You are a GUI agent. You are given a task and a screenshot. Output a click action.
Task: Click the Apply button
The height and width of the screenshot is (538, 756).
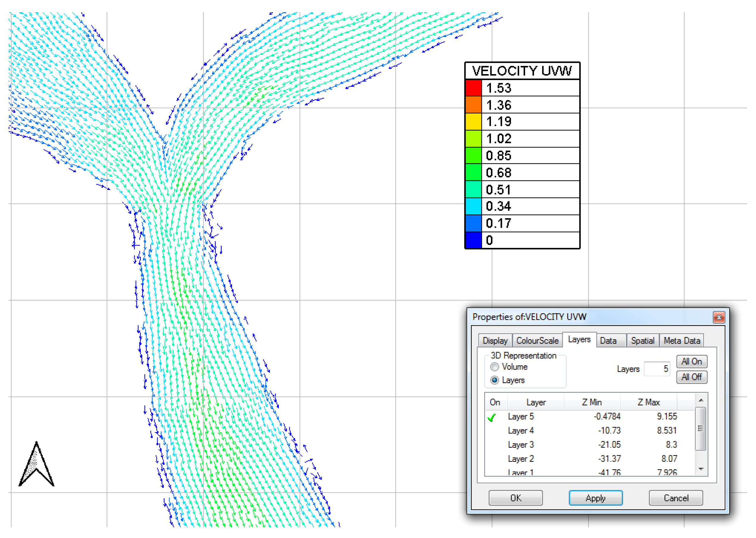pyautogui.click(x=595, y=498)
